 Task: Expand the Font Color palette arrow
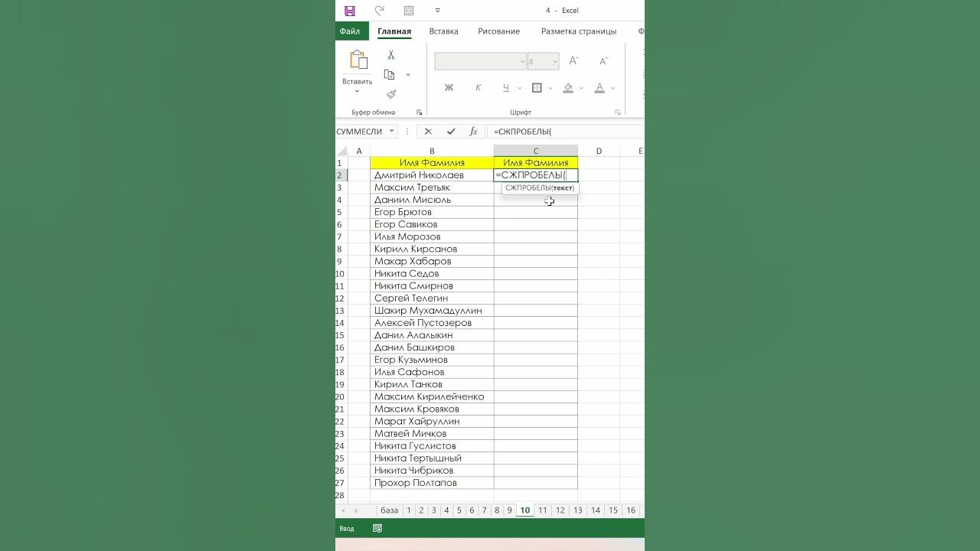[613, 88]
